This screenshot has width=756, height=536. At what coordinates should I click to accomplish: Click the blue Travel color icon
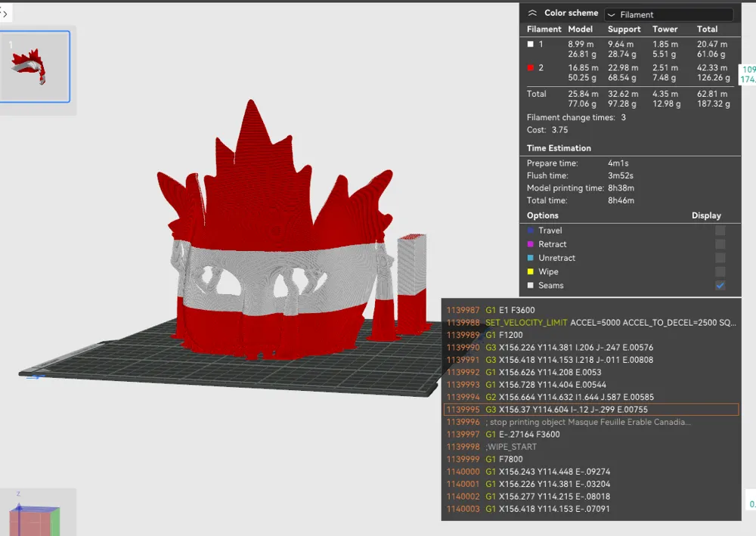pos(531,231)
